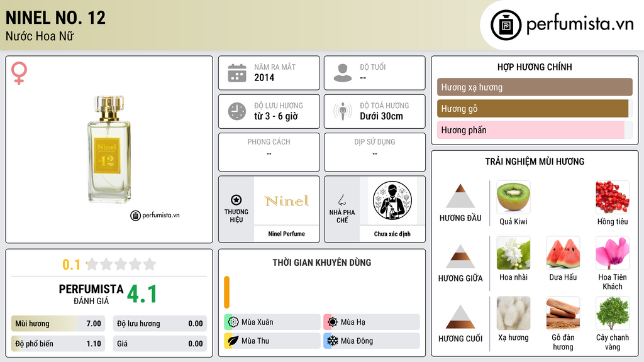The image size is (644, 362).
Task: Select the Dưa Hấu note image
Action: (563, 253)
